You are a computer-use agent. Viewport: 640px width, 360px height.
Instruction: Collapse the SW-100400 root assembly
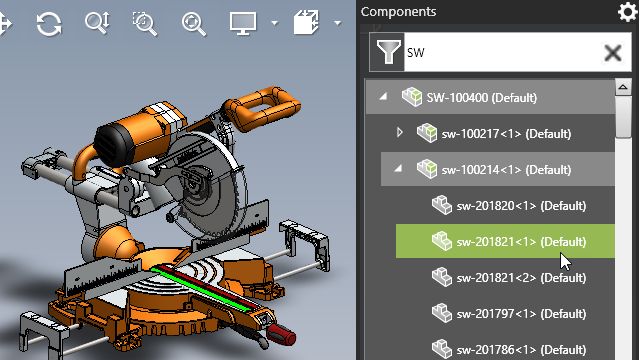tap(383, 97)
